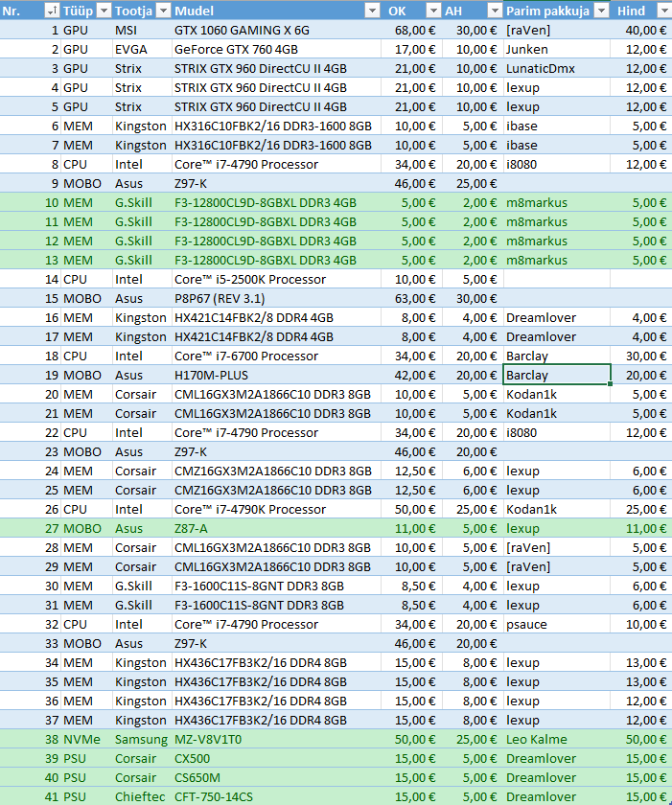The height and width of the screenshot is (805, 672).
Task: Select the 'MZ-V8V1T0' model cell
Action: click(x=276, y=739)
